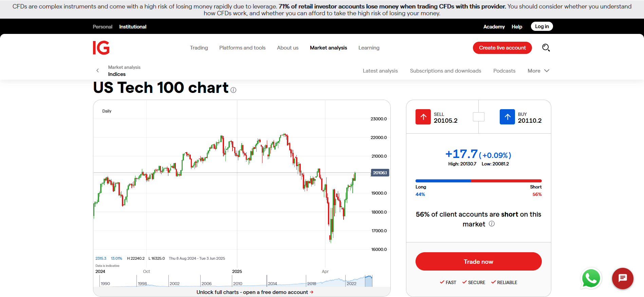Open the Market analysis menu

328,47
